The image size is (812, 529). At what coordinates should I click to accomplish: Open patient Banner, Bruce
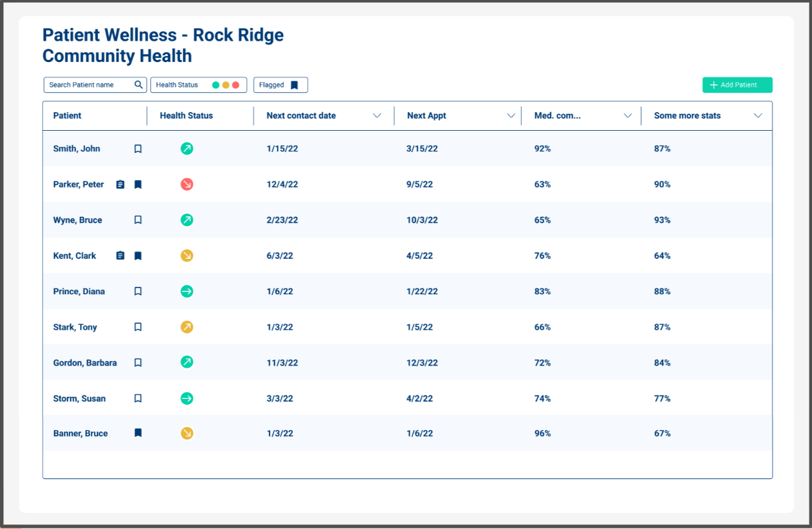(81, 434)
